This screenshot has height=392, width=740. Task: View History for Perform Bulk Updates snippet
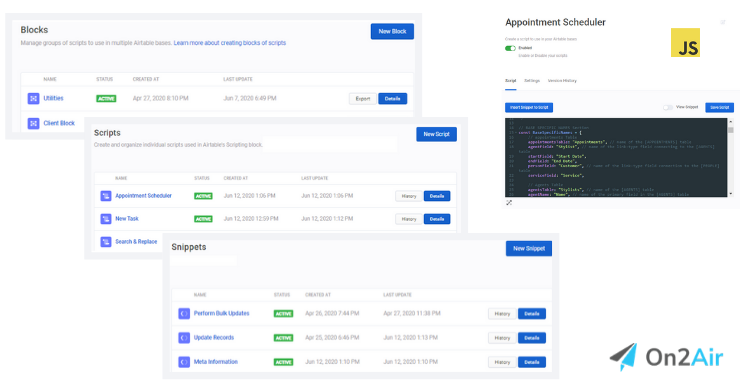coord(502,314)
